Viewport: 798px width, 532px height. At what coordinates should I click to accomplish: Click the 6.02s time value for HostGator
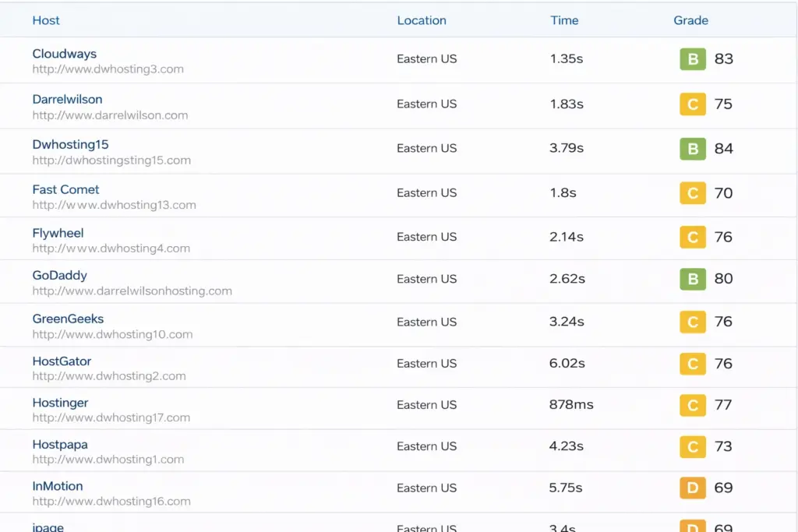point(567,364)
